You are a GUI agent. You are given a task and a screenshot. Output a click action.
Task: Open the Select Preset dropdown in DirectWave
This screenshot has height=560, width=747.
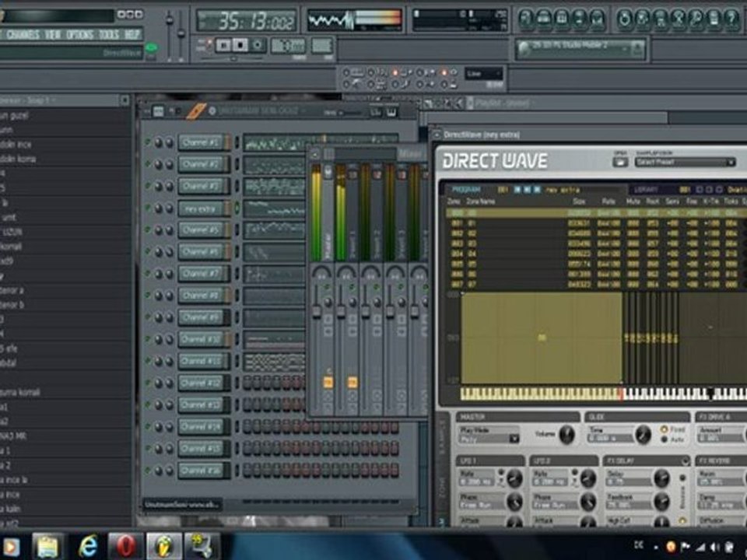tap(685, 162)
